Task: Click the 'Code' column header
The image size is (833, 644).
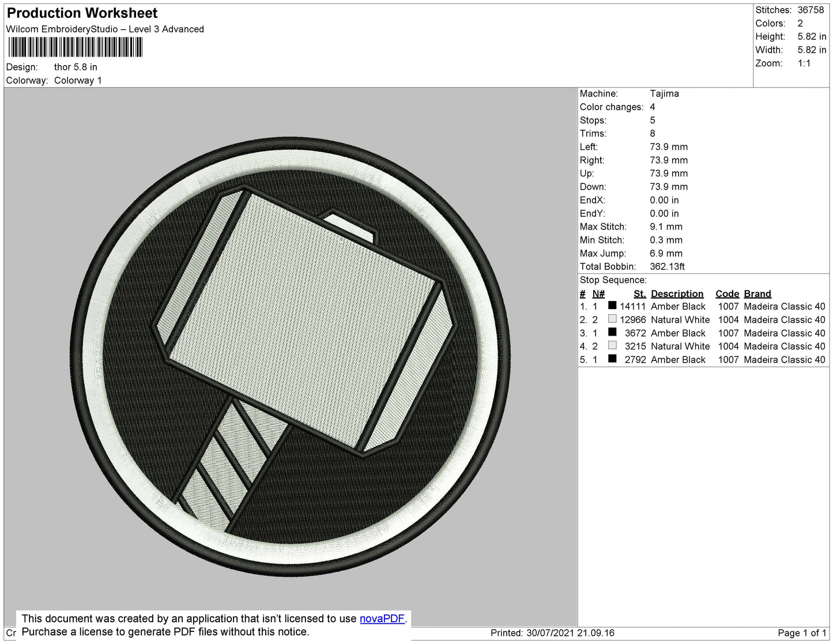Action: pyautogui.click(x=728, y=294)
